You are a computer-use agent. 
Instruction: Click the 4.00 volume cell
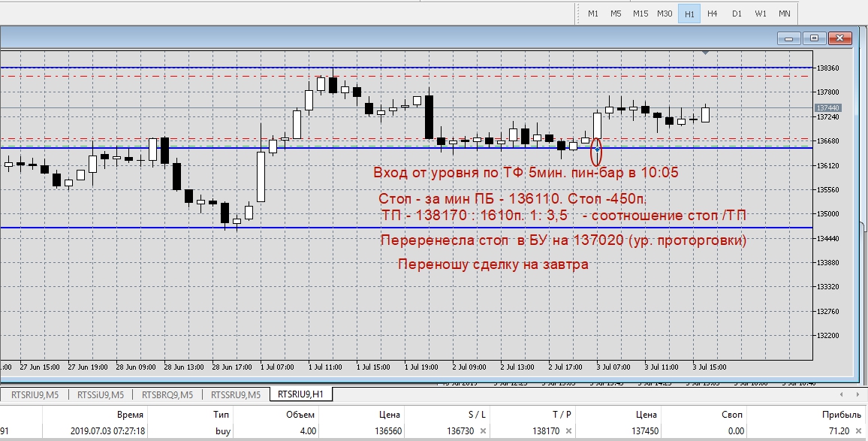click(x=308, y=431)
